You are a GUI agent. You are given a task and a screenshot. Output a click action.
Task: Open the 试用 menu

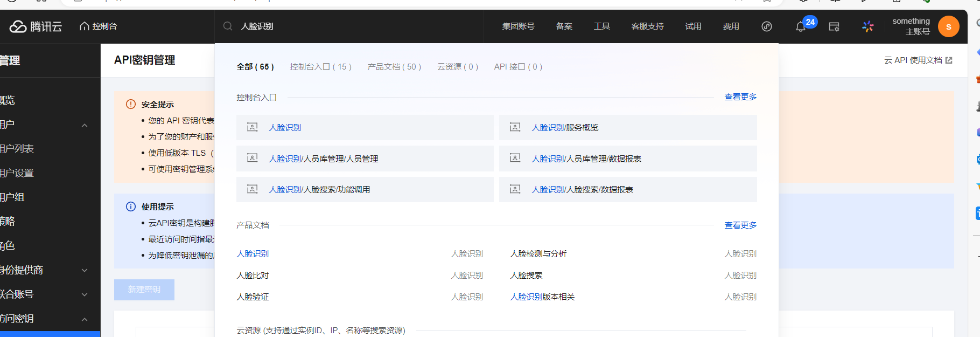click(x=693, y=26)
